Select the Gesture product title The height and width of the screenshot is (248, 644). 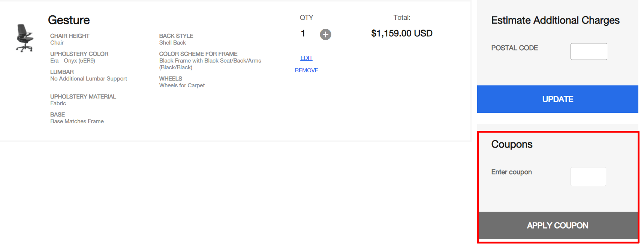click(x=69, y=20)
